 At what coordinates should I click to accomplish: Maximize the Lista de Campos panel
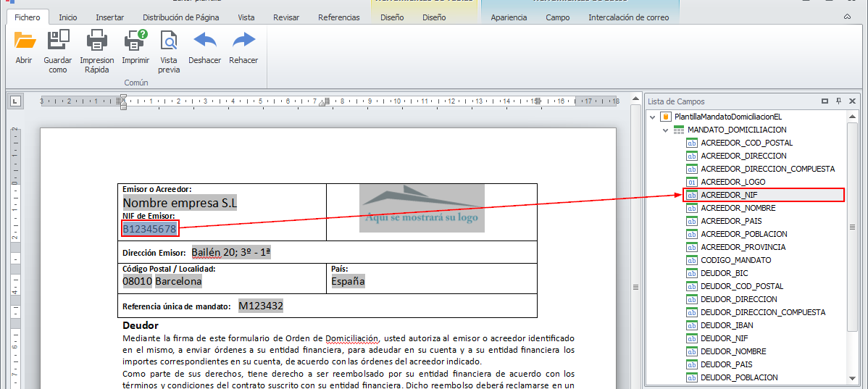[825, 101]
